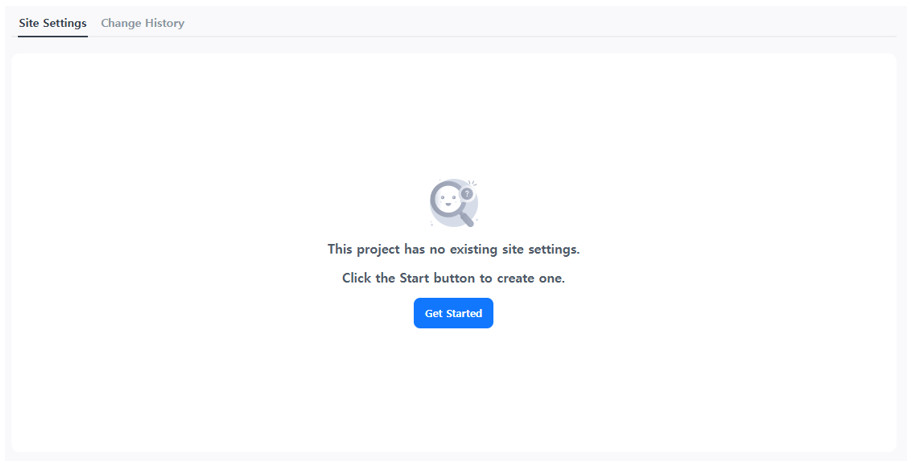Screen dimensions: 909x463
Task: Click the magnifier handle in the illustration
Action: tap(466, 219)
